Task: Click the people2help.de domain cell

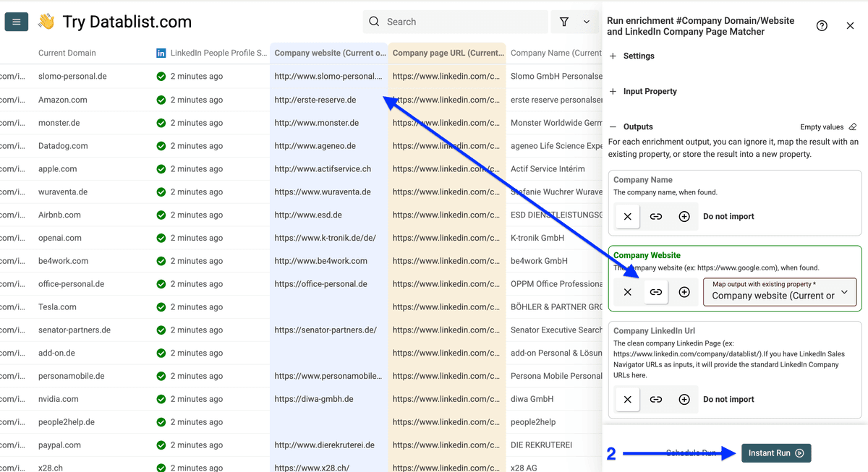Action: pos(67,422)
